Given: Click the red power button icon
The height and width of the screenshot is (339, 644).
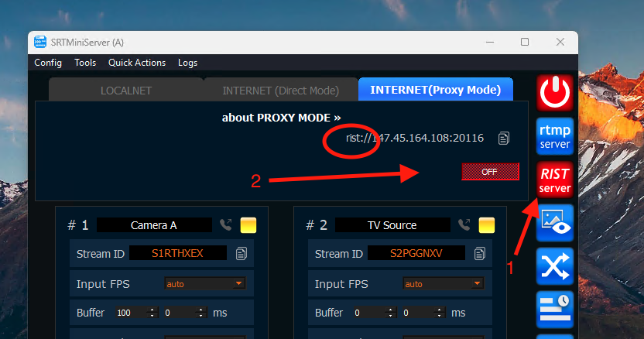Looking at the screenshot, I should click(554, 93).
